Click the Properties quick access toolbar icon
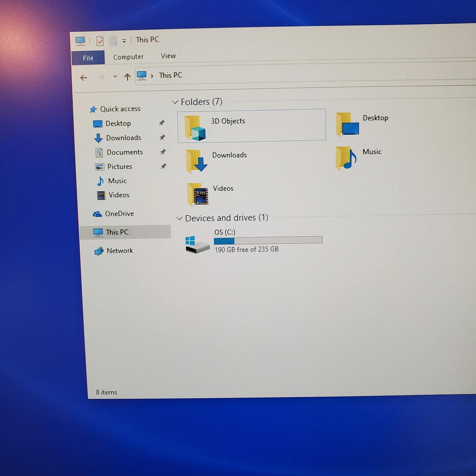Viewport: 476px width, 476px height. click(100, 41)
